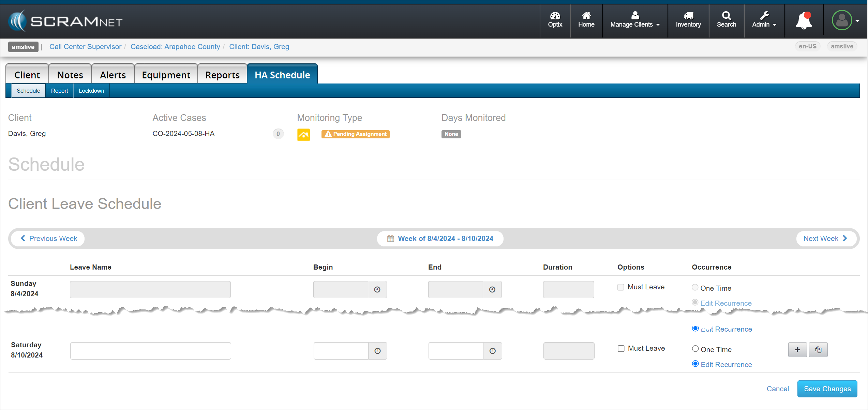Click the copy leave icon for Saturday
868x410 pixels.
818,349
